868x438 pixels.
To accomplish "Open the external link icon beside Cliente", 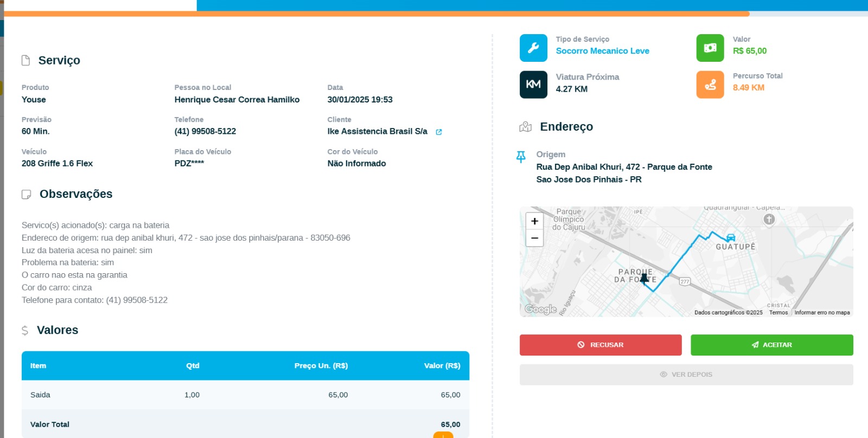I will tap(439, 132).
